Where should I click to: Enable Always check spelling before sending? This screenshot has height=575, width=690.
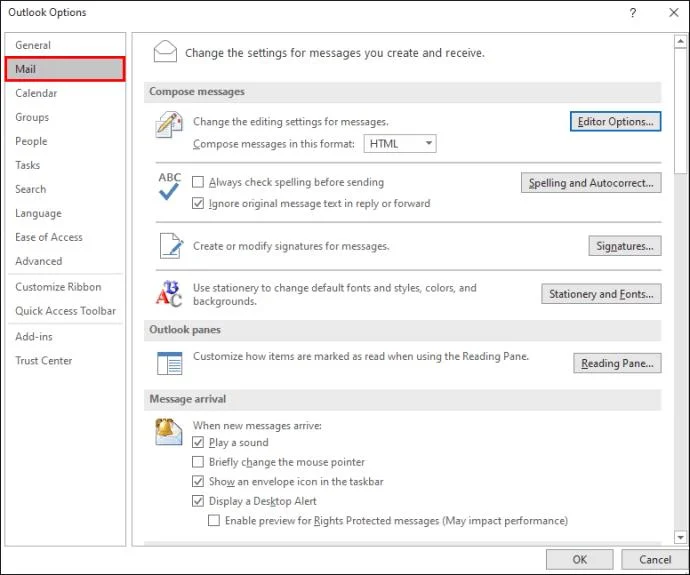pyautogui.click(x=198, y=182)
